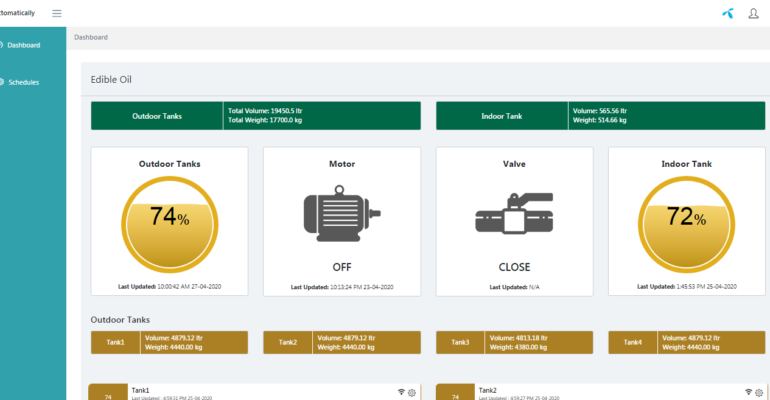This screenshot has width=770, height=400.
Task: Click the Edible Oil heading
Action: pyautogui.click(x=111, y=80)
